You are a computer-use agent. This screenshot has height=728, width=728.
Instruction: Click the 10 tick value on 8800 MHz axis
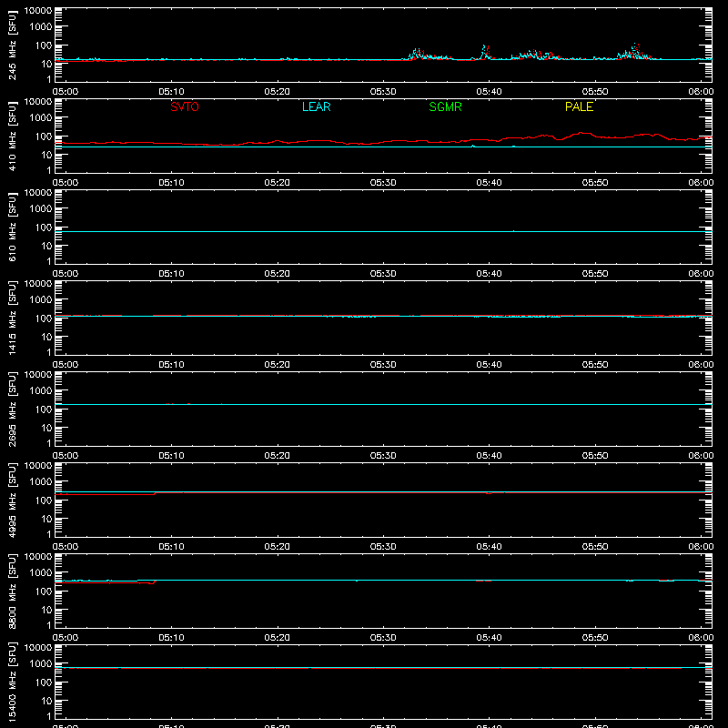click(x=47, y=610)
